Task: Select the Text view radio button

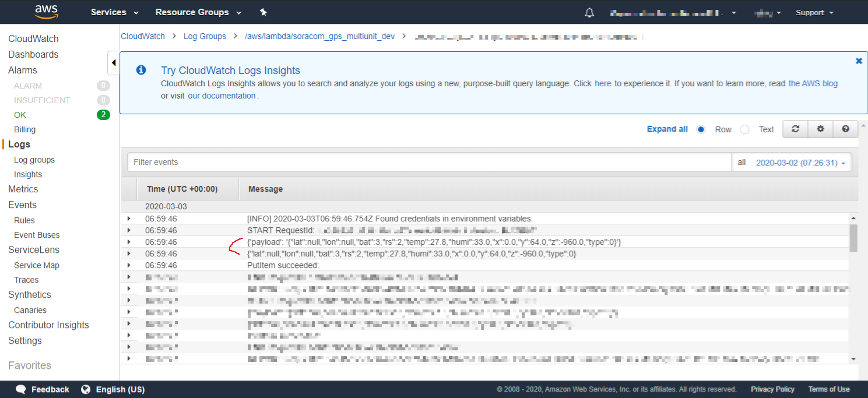Action: tap(744, 129)
